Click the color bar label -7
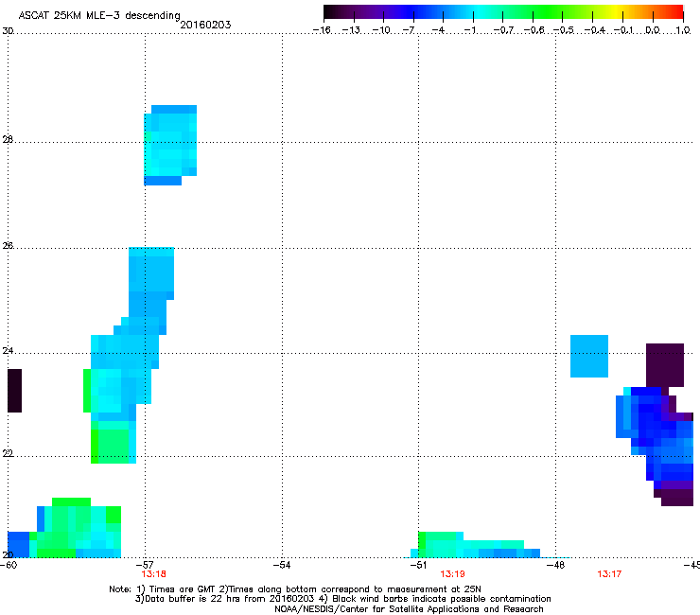Screen dimensions: 700x615 409,30
